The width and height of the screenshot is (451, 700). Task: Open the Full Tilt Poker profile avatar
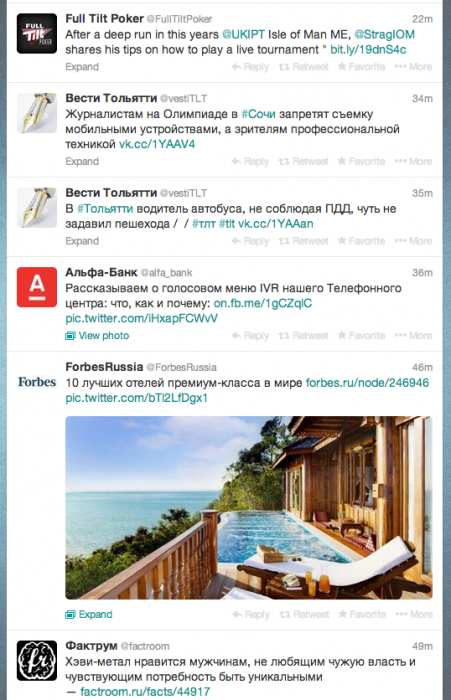[x=37, y=33]
